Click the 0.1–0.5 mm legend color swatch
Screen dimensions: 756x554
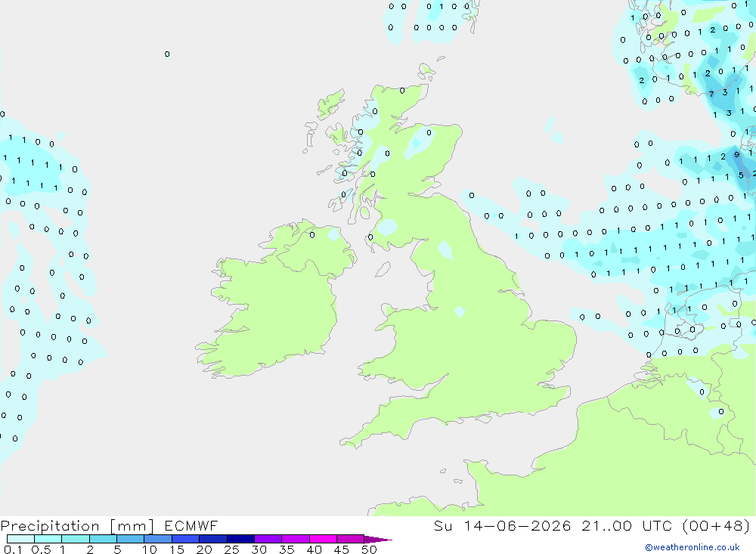(x=20, y=539)
